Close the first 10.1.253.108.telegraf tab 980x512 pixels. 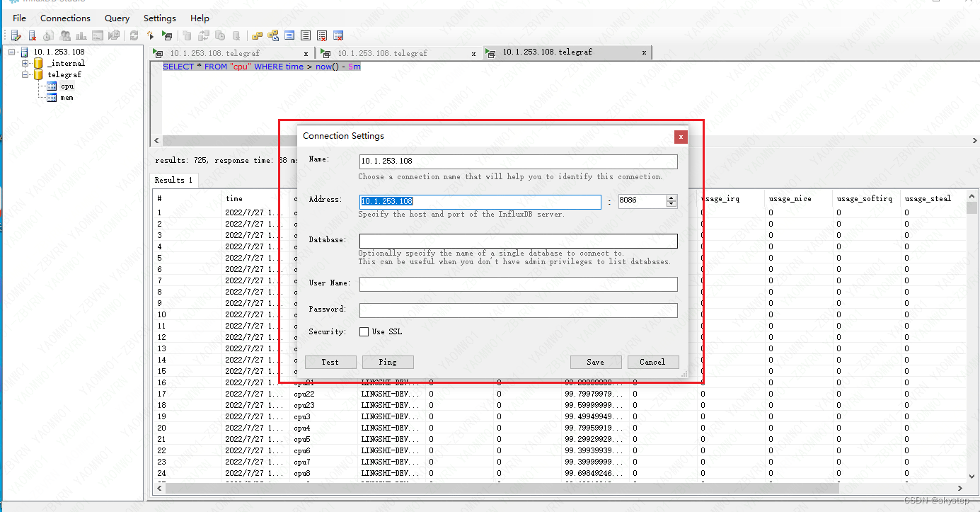pyautogui.click(x=306, y=53)
